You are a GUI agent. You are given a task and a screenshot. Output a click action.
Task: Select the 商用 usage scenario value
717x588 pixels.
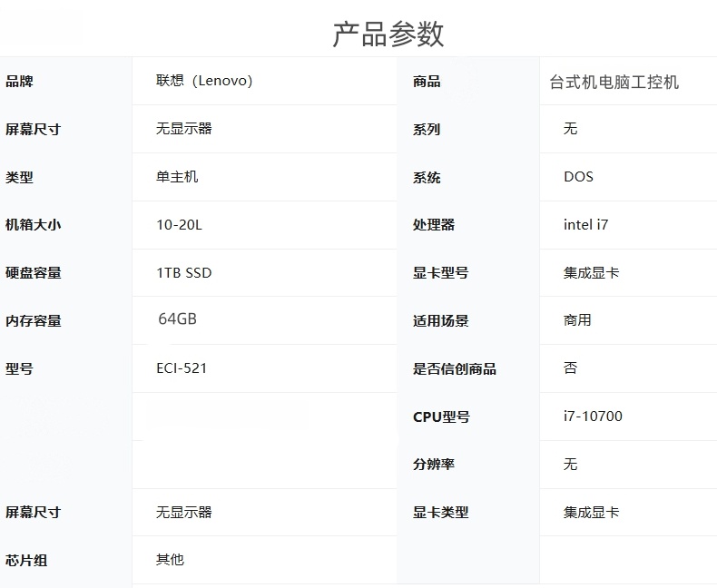pyautogui.click(x=577, y=320)
